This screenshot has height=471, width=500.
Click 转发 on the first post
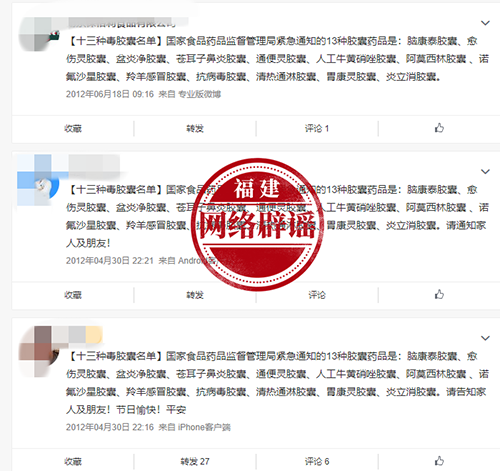pyautogui.click(x=195, y=128)
